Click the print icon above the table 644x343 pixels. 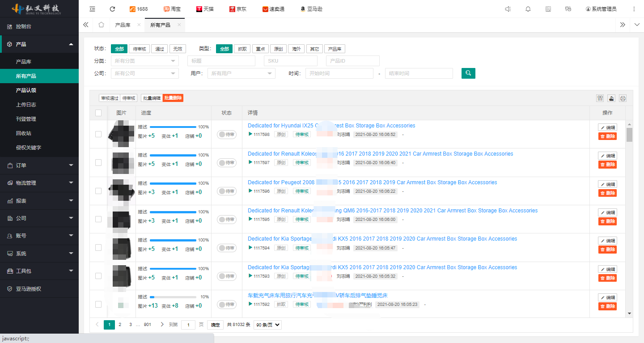point(623,98)
